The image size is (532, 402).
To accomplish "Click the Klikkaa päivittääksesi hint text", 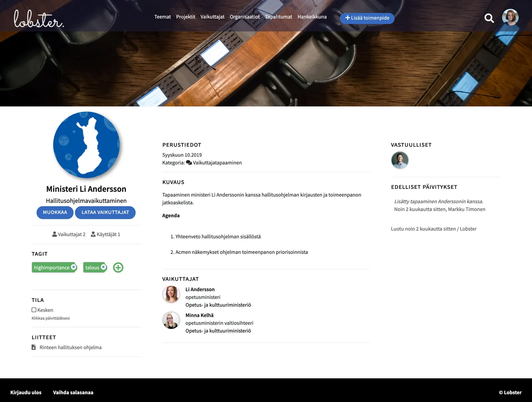I will point(51,318).
